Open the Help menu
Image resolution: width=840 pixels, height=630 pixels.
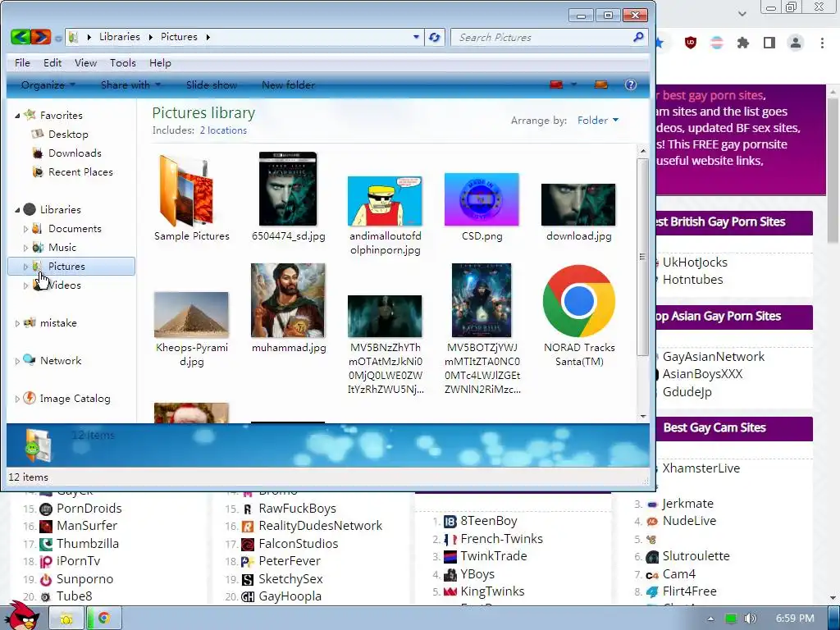160,63
